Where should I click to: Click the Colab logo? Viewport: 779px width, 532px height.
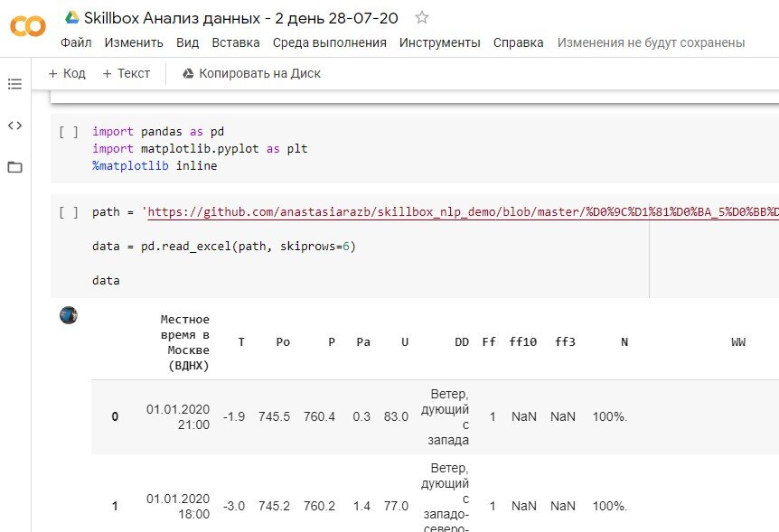(x=28, y=26)
